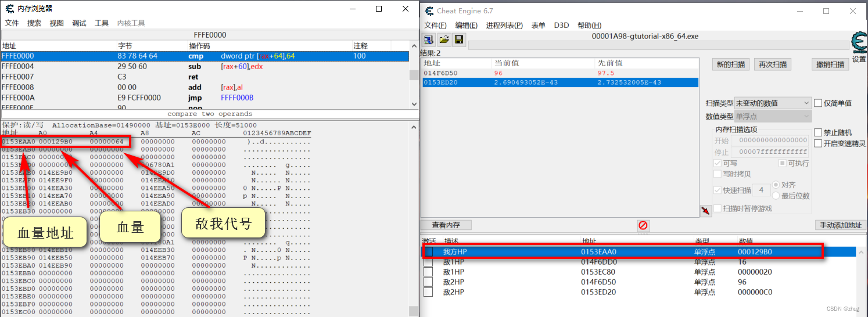868x317 pixels.
Task: Click the Cheat Engine logo above 设置
Action: [859, 42]
